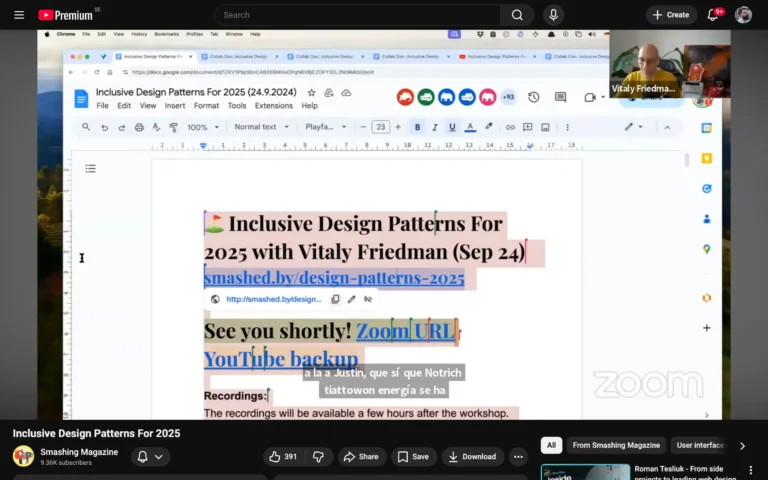Open Smashing Magazine channel avatar

(x=24, y=456)
